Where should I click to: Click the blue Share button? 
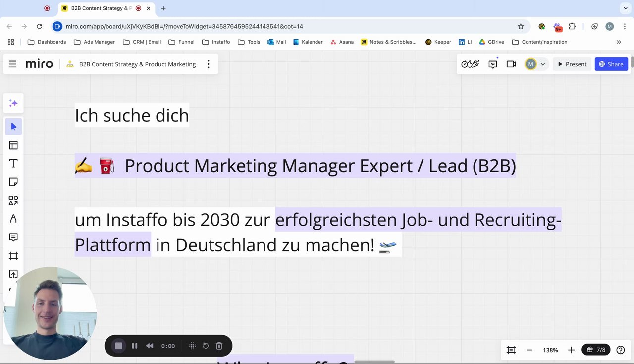pyautogui.click(x=611, y=64)
